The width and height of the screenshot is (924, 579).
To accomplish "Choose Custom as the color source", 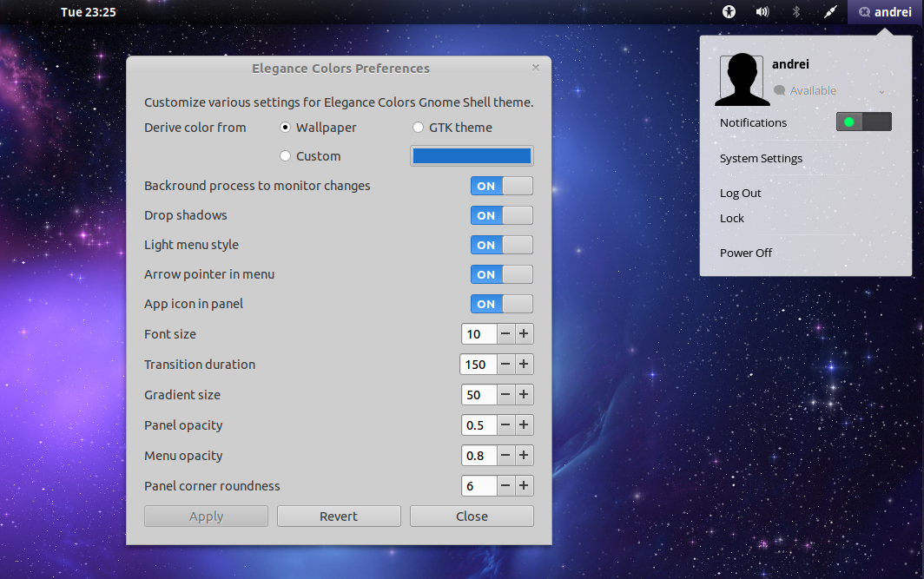I will coord(286,155).
